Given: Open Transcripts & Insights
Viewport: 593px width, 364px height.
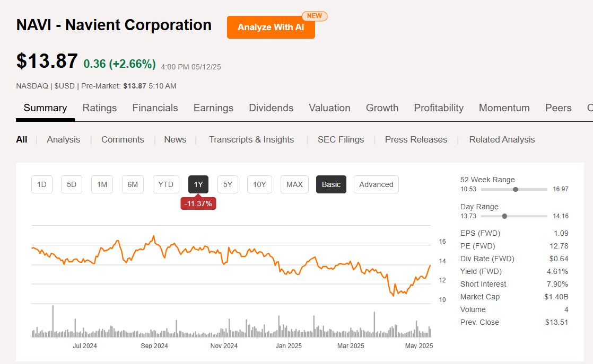Looking at the screenshot, I should click(251, 139).
